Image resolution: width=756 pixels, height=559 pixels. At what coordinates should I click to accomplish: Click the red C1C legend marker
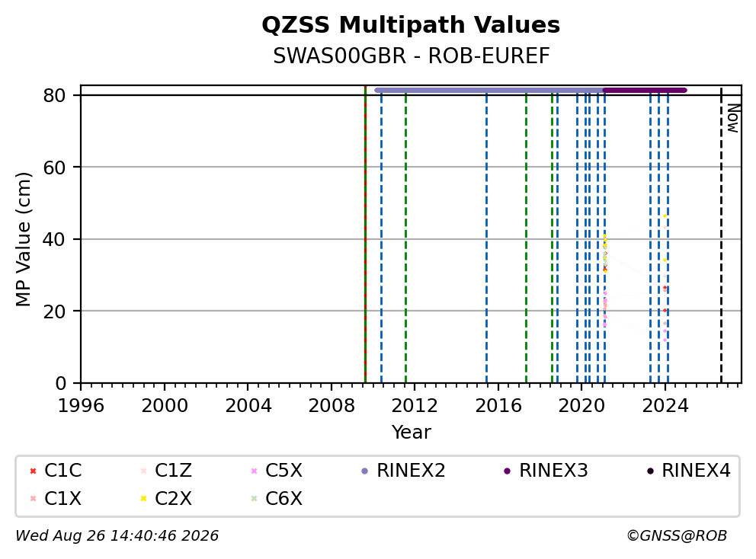click(33, 471)
